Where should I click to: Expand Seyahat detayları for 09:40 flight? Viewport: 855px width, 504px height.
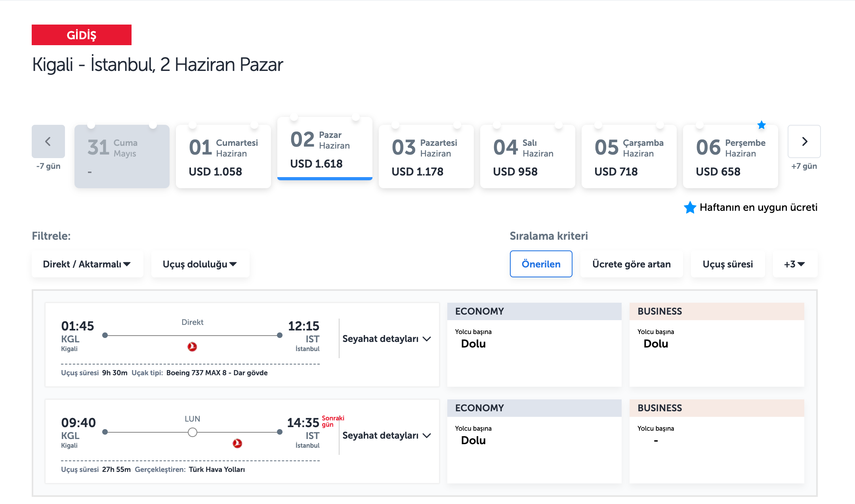click(x=387, y=435)
